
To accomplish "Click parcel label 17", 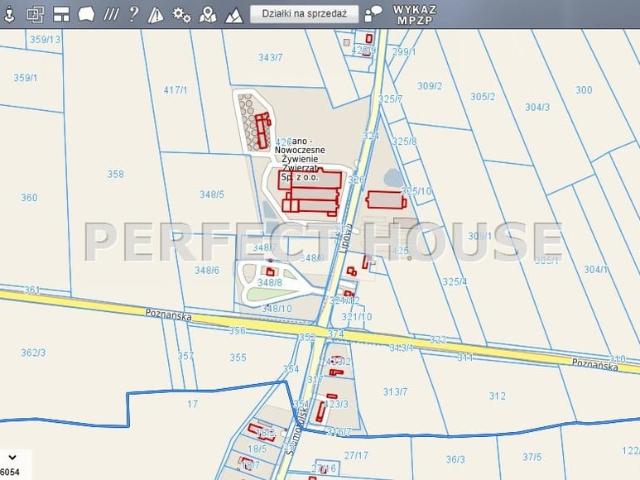I will click(192, 404).
